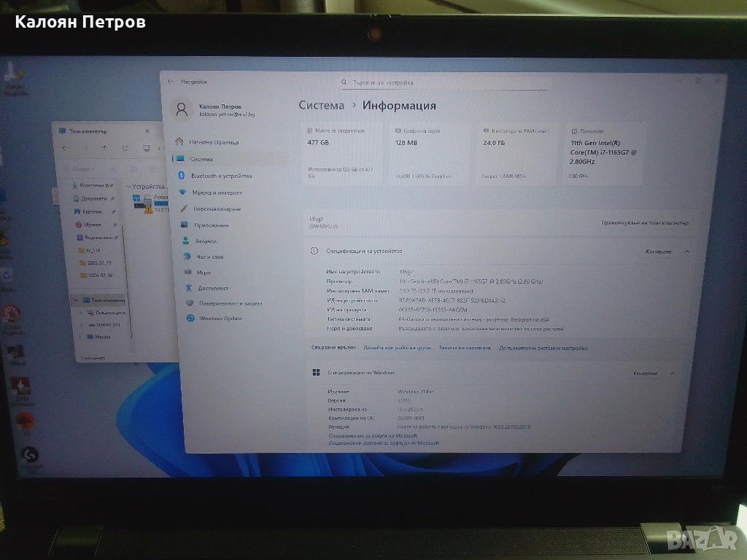Collapse the Windows specifications section
Screen dimensions: 747x560
672,373
